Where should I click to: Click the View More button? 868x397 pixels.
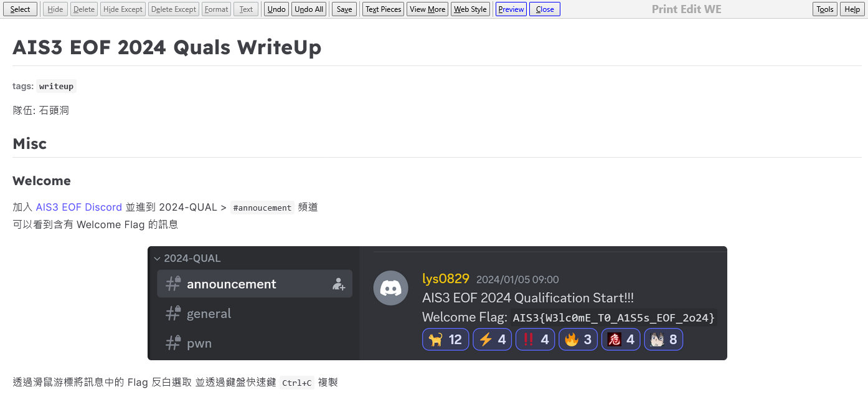pyautogui.click(x=427, y=9)
